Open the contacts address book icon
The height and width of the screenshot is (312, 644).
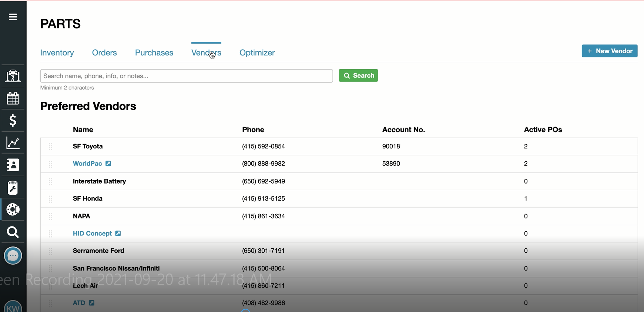tap(13, 165)
